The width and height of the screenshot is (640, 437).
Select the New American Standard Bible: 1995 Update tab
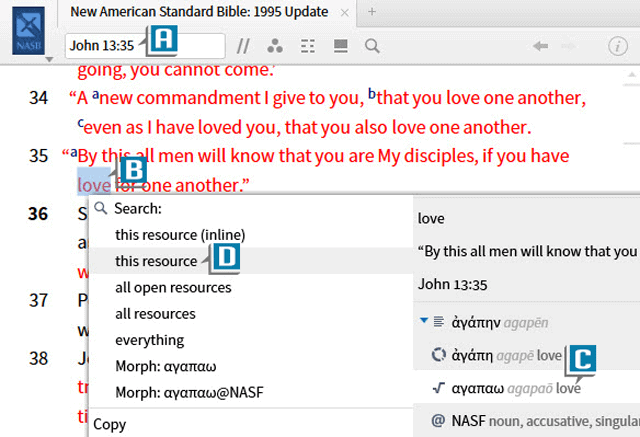[x=199, y=12]
